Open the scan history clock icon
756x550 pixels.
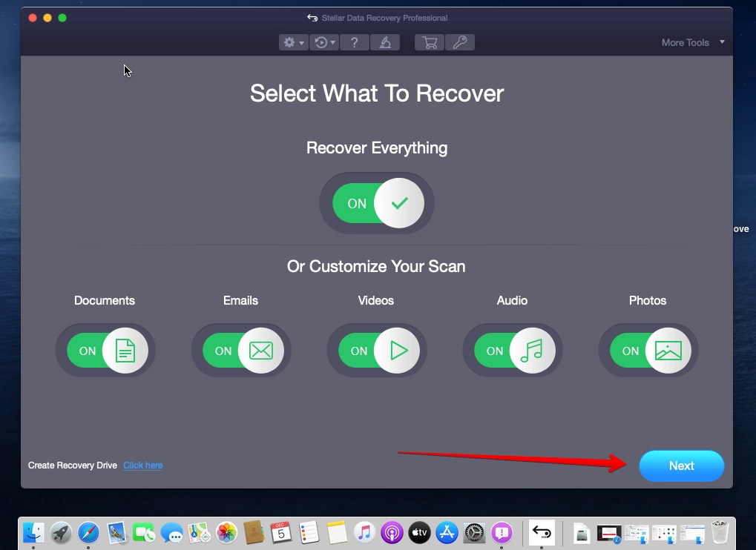click(x=321, y=42)
